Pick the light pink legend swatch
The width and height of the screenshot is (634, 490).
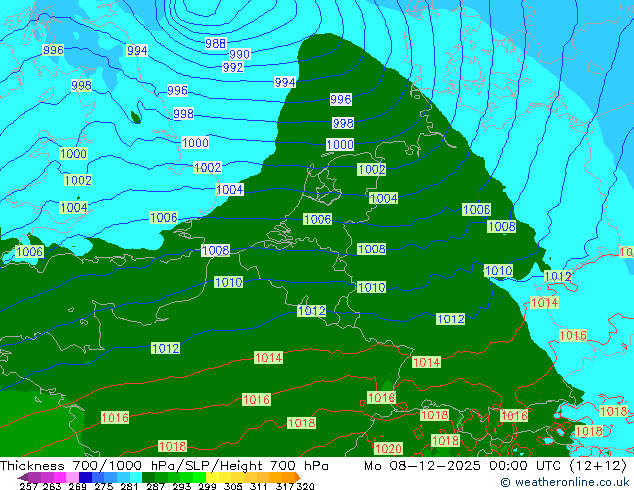coord(72,477)
